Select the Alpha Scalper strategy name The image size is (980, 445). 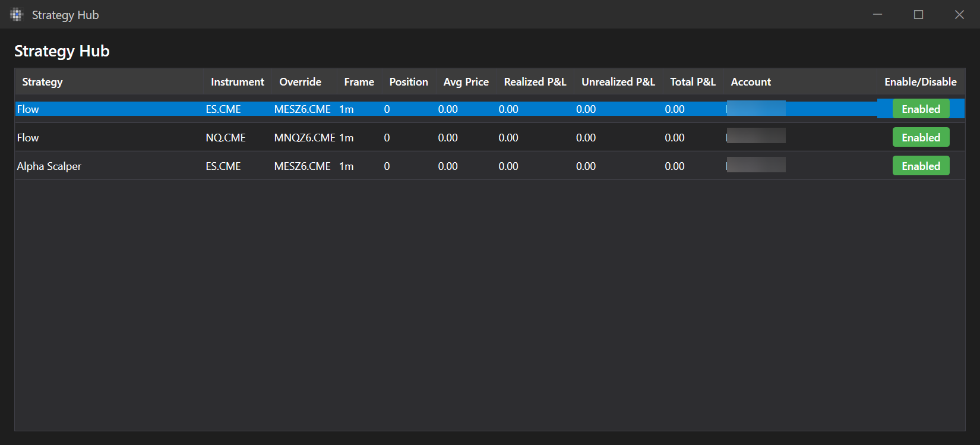[x=49, y=166]
